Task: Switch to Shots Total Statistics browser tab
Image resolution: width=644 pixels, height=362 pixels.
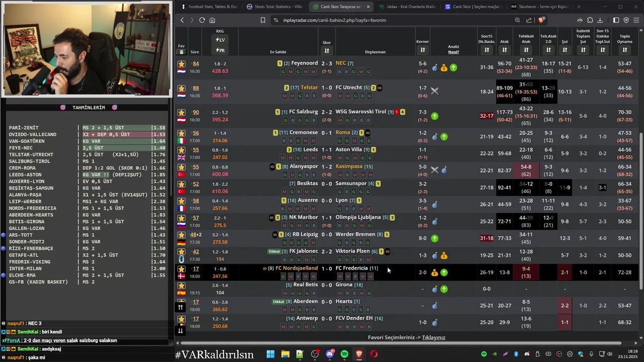Action: (x=275, y=7)
